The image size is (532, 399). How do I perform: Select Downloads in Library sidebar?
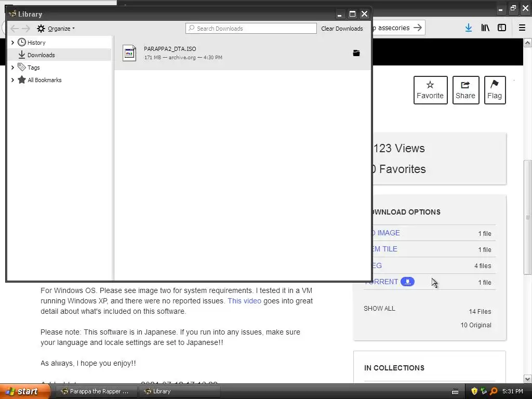coord(41,55)
